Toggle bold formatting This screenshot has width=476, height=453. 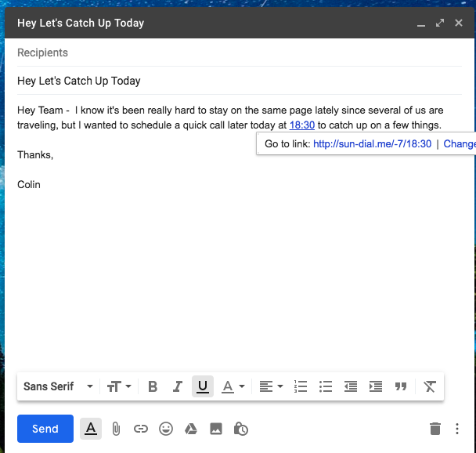153,386
